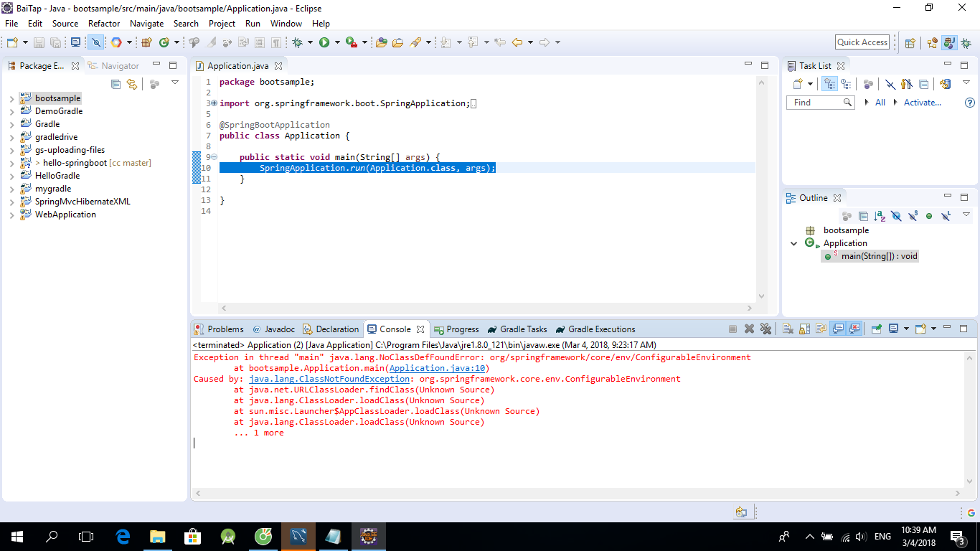Toggle Hide Fields in Outline toolbar
The image size is (980, 551).
click(896, 216)
